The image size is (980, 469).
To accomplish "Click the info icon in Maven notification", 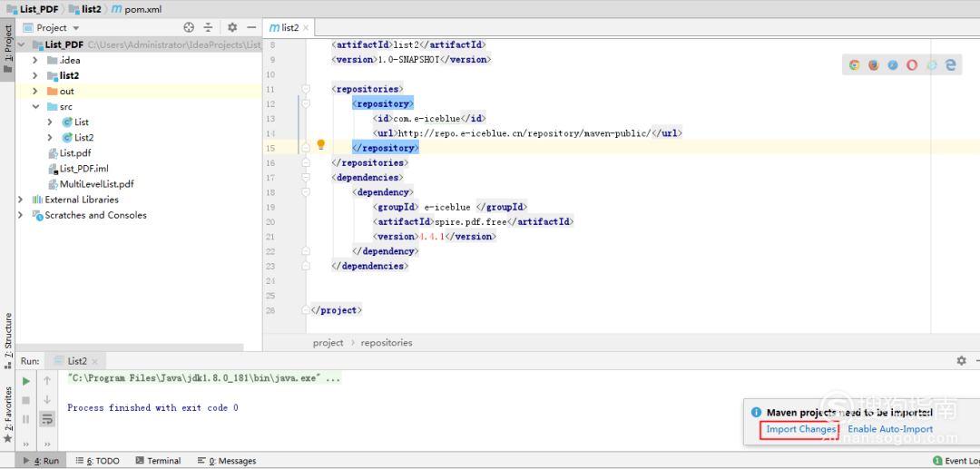I will click(x=756, y=413).
